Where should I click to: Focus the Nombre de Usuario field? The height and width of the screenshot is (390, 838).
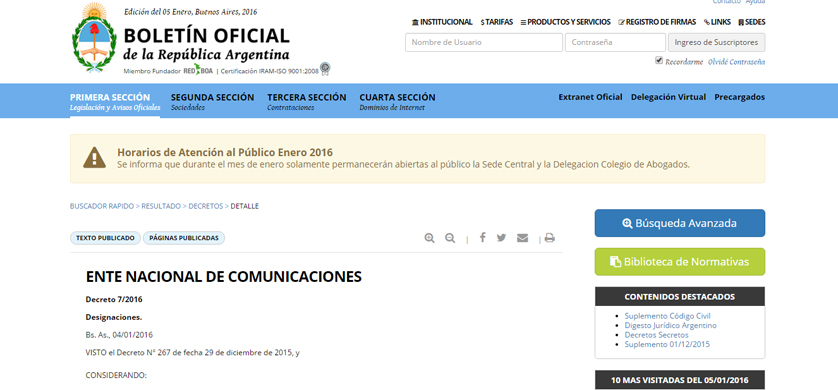(x=484, y=42)
